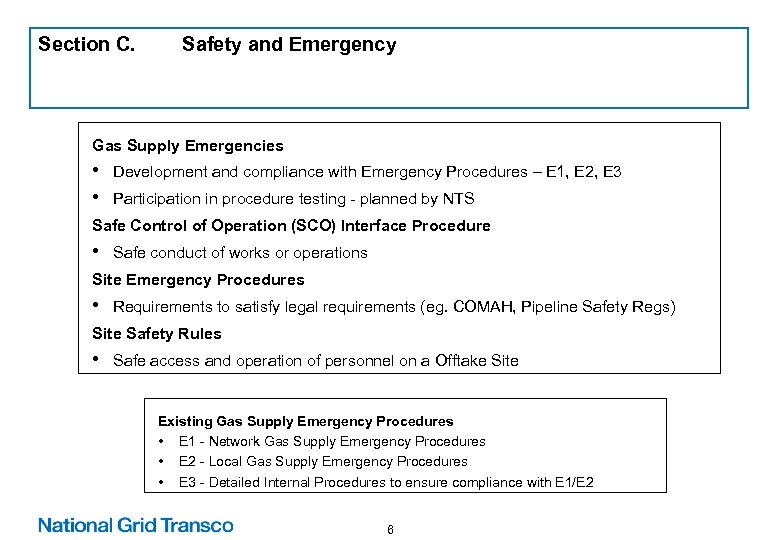This screenshot has width=780, height=540.
Task: Click the slide page number 6
Action: tap(390, 529)
